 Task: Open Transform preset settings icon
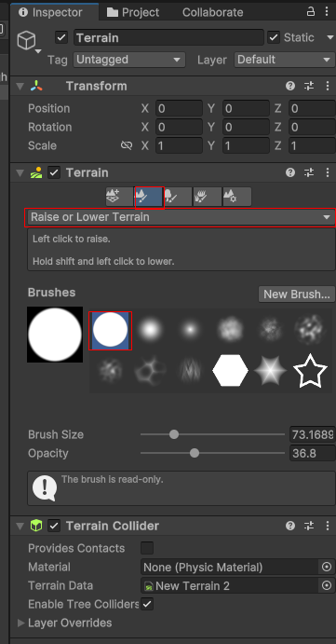point(308,86)
